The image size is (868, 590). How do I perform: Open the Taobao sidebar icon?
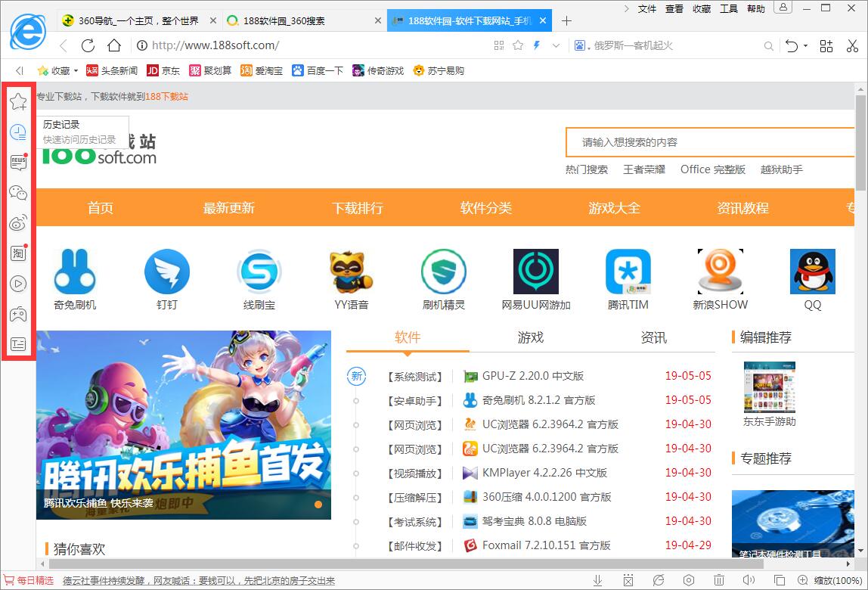click(18, 253)
